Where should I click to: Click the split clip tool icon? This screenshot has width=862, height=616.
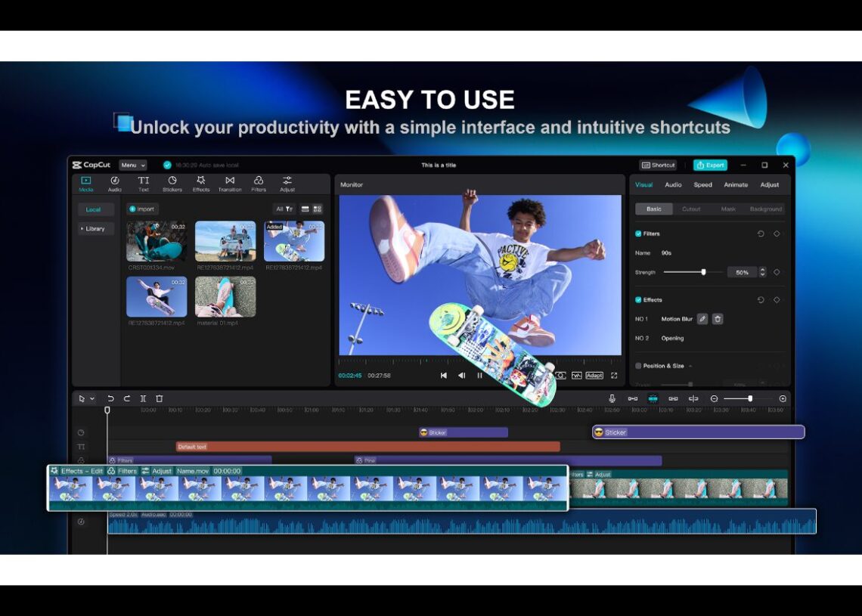point(143,398)
